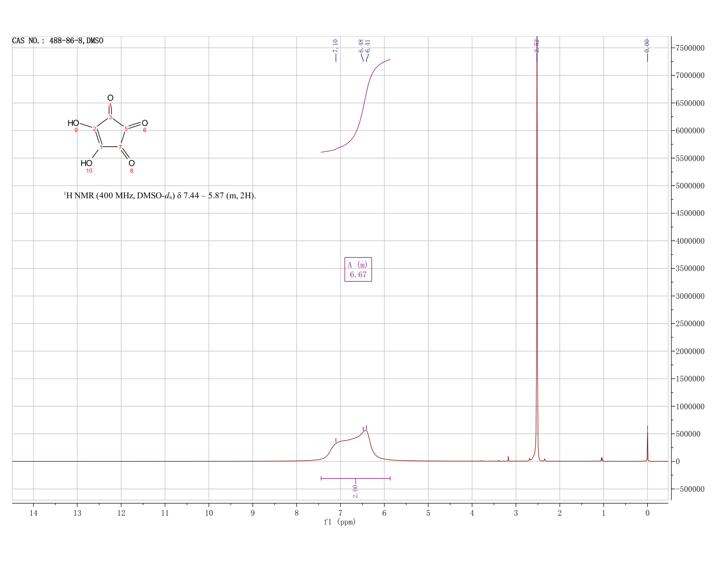
Task: Select the 2.52 solvent peak label
Action: (537, 45)
